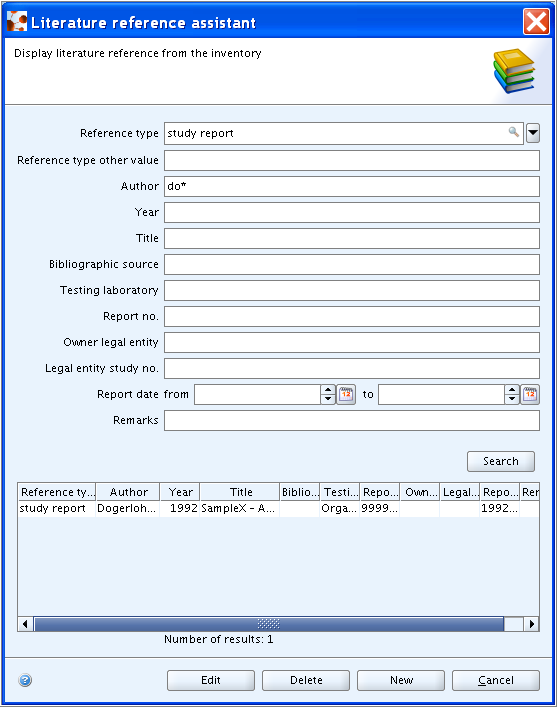Viewport: 557px width, 707px height.
Task: Sort by the Biblio... column header
Action: [300, 492]
